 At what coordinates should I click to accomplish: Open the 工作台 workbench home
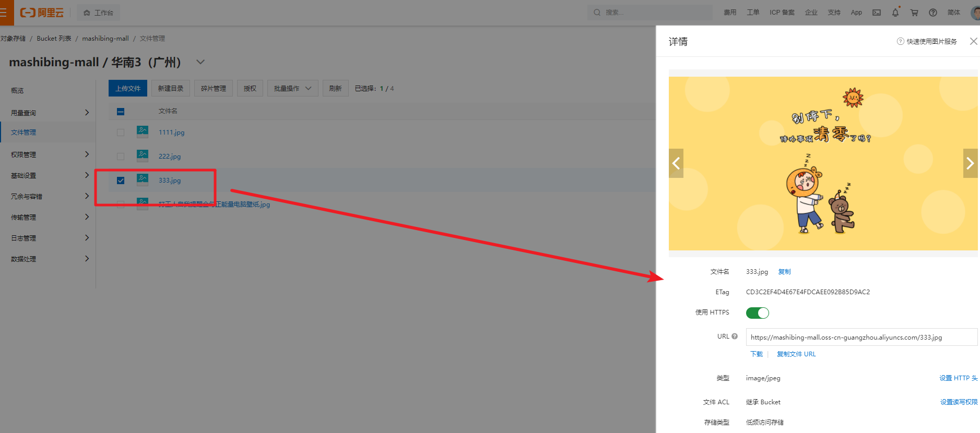98,13
